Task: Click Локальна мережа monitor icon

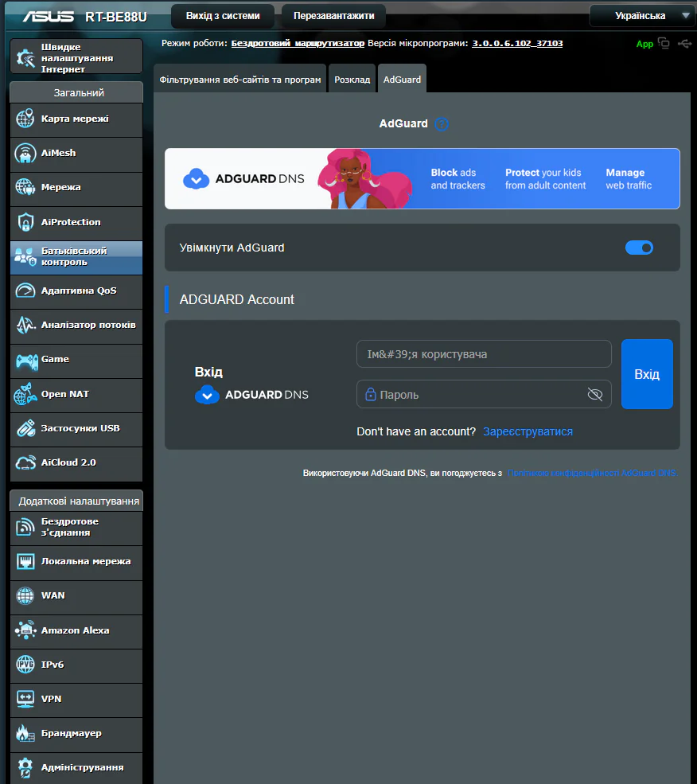Action: tap(25, 561)
